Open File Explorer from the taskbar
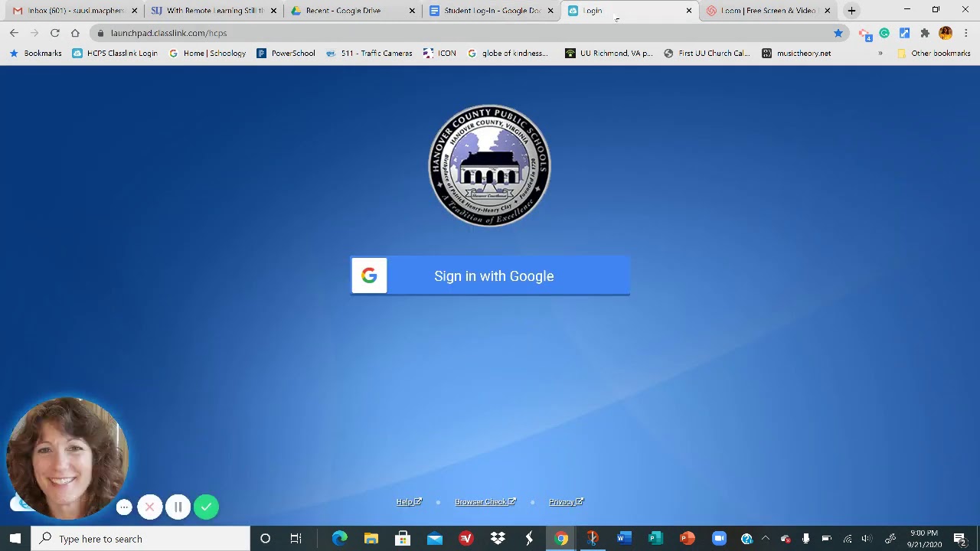The height and width of the screenshot is (551, 980). 371,539
